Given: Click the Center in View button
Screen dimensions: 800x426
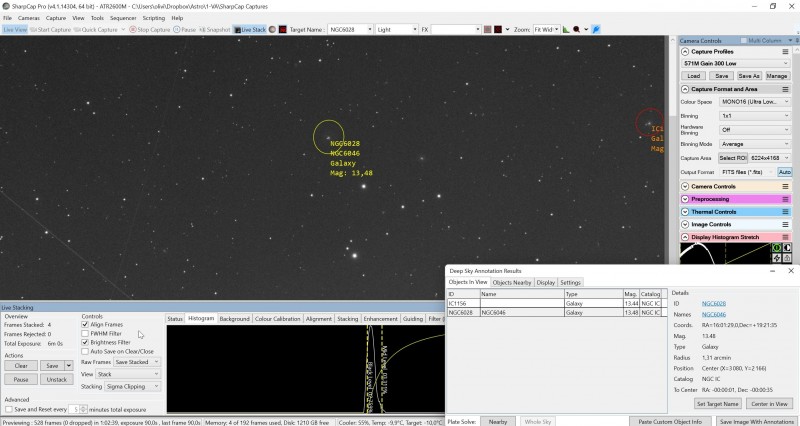Looking at the screenshot, I should (769, 404).
